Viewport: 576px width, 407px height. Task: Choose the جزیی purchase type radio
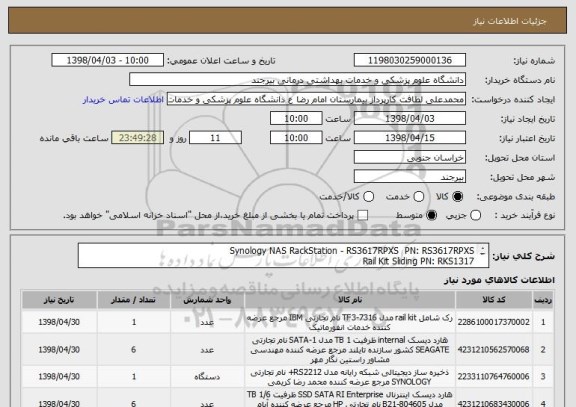click(475, 216)
